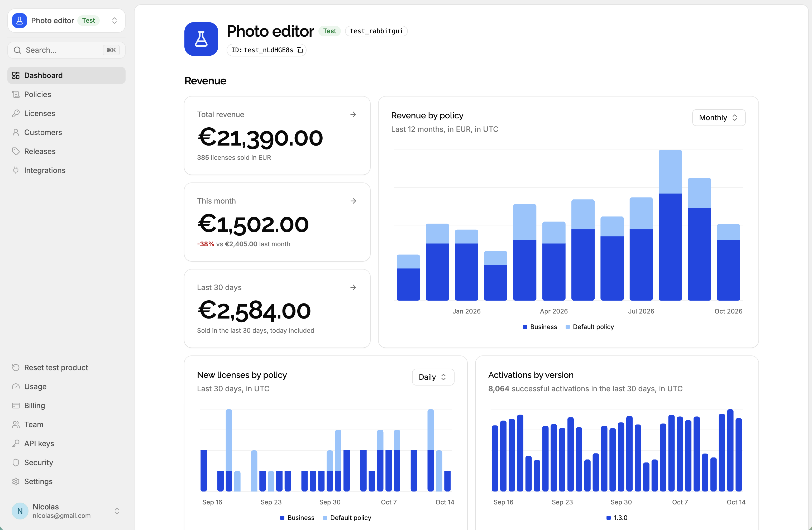
Task: Open the Dashboard sidebar item
Action: point(66,75)
